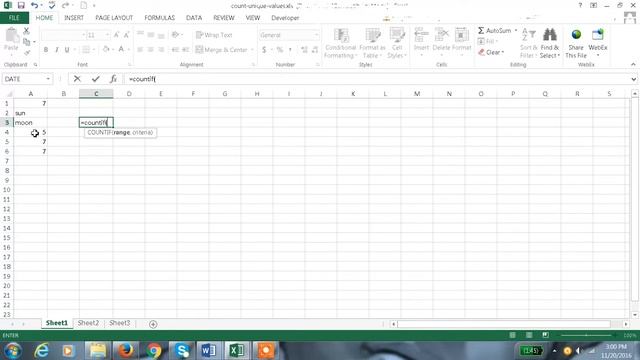This screenshot has width=640, height=360.
Task: Click the Fill Color bucket icon
Action: click(106, 50)
